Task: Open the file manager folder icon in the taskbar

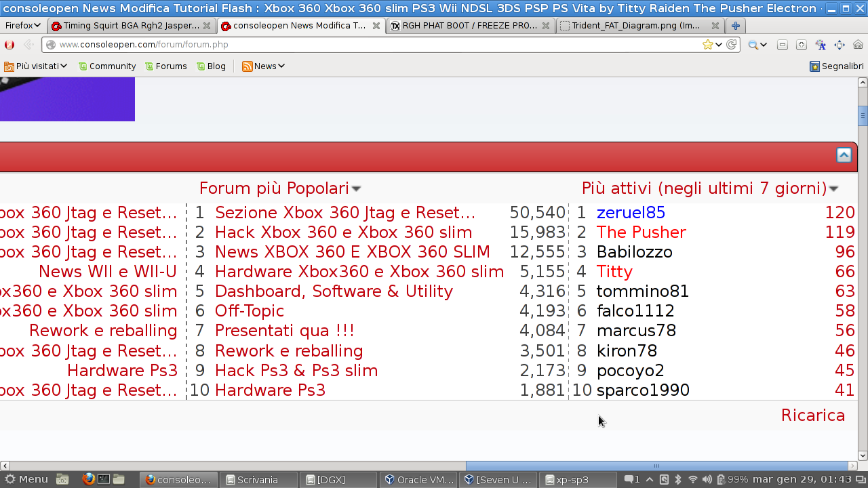Action: [119, 479]
